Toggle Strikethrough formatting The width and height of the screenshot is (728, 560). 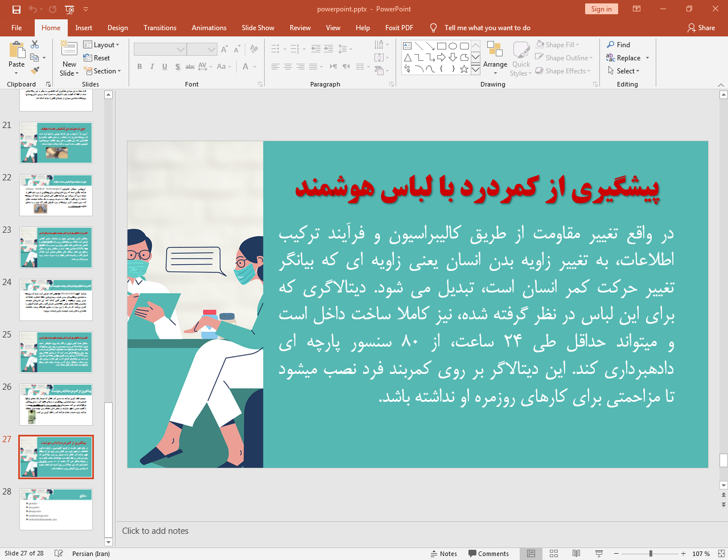click(x=190, y=67)
